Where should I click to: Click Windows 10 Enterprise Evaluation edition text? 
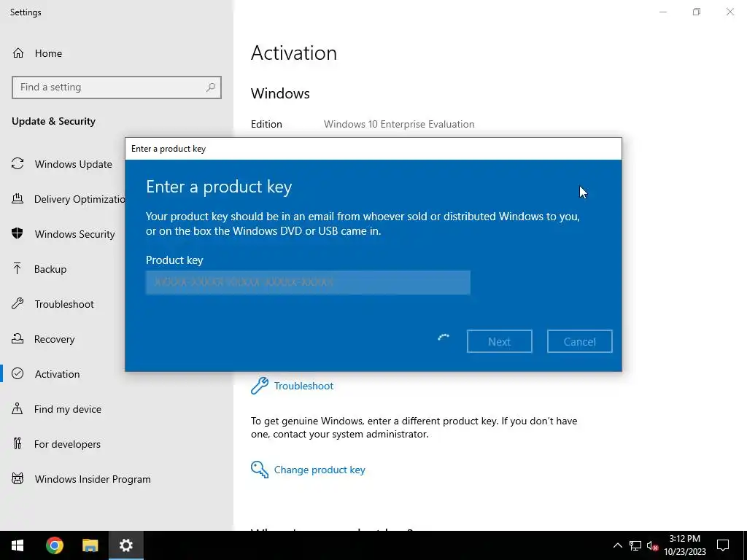[399, 124]
